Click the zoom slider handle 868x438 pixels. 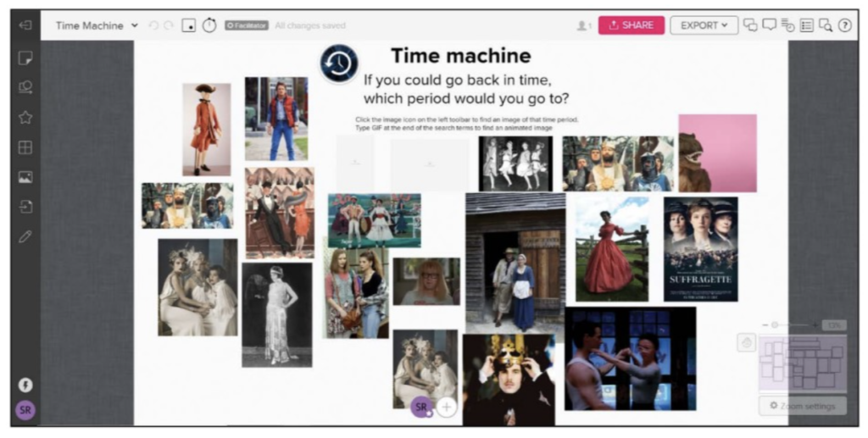tap(775, 325)
